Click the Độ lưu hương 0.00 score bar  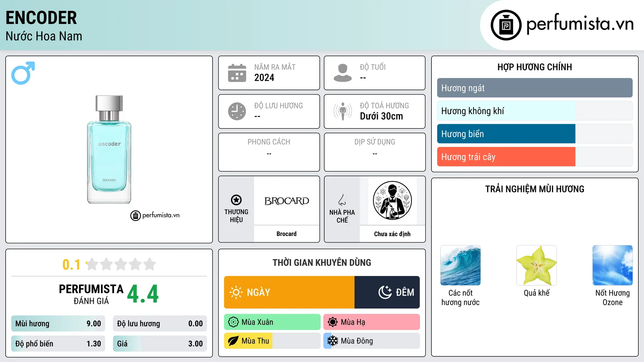pos(160,324)
